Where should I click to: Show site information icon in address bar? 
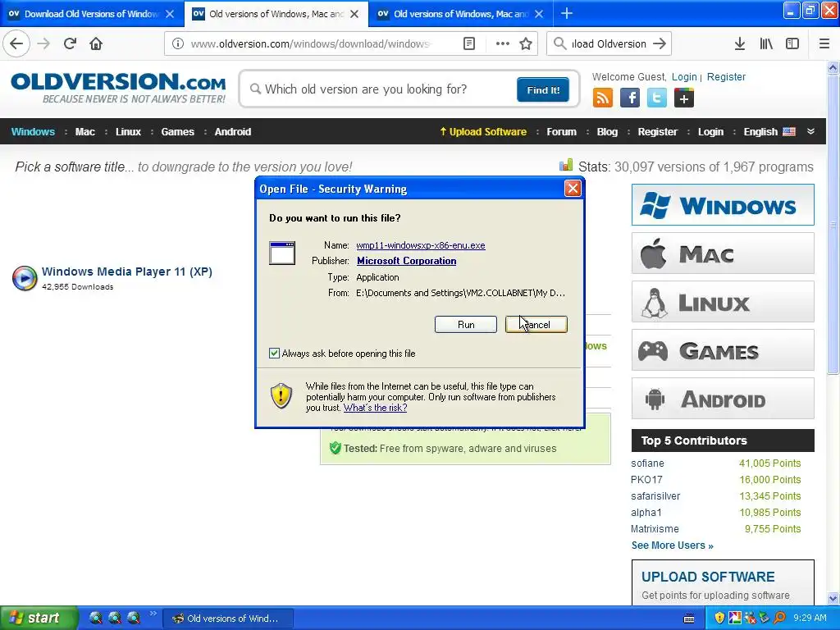[178, 43]
